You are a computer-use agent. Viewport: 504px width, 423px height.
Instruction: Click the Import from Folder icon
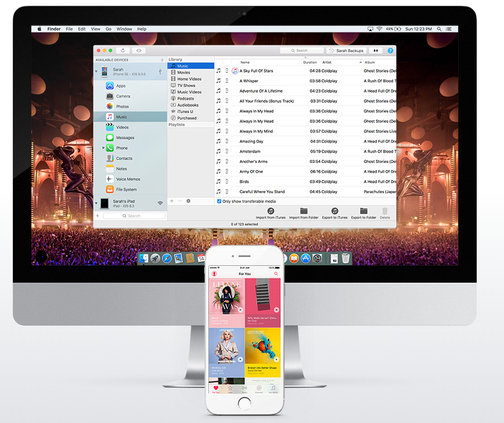coord(304,211)
